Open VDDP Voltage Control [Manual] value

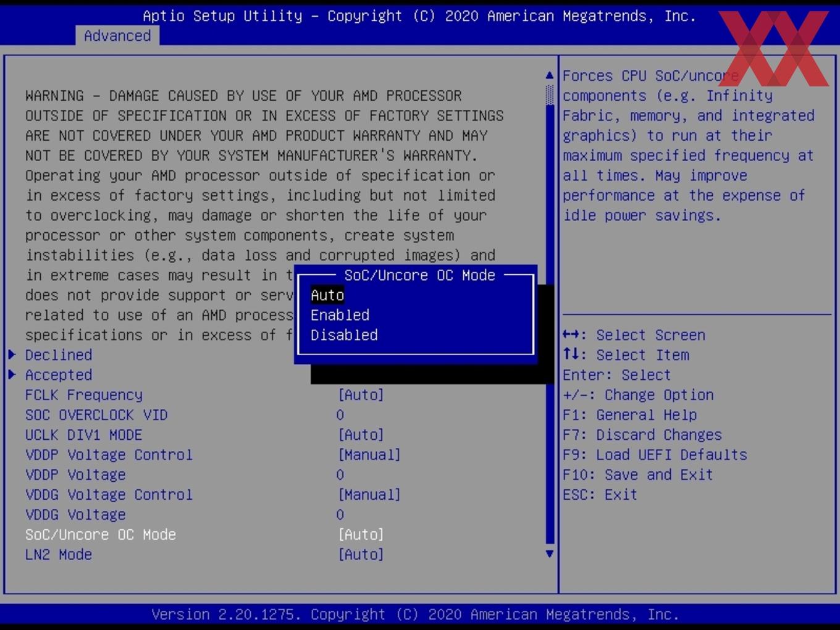point(369,455)
